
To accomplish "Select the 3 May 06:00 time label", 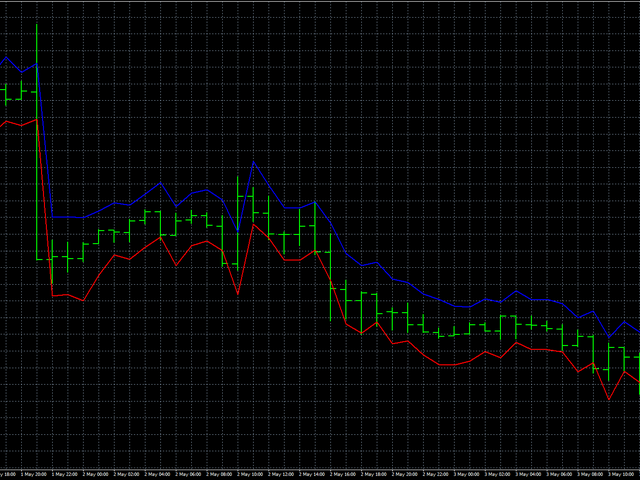I will [x=562, y=473].
